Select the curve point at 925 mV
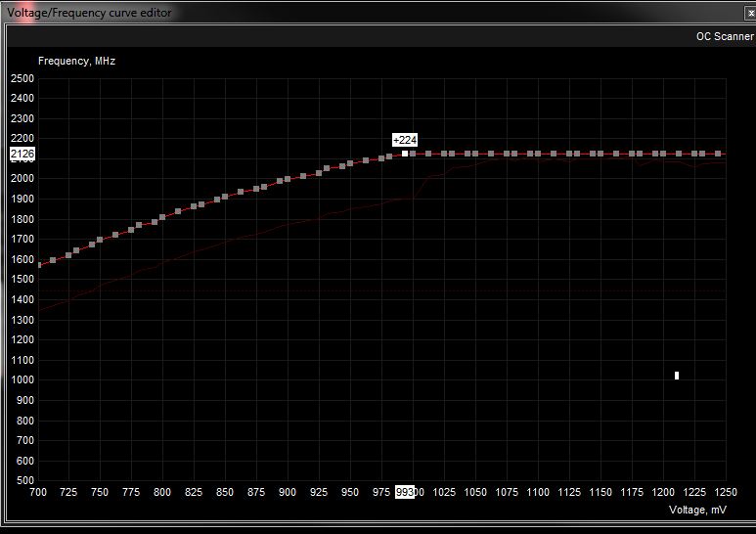 click(319, 173)
